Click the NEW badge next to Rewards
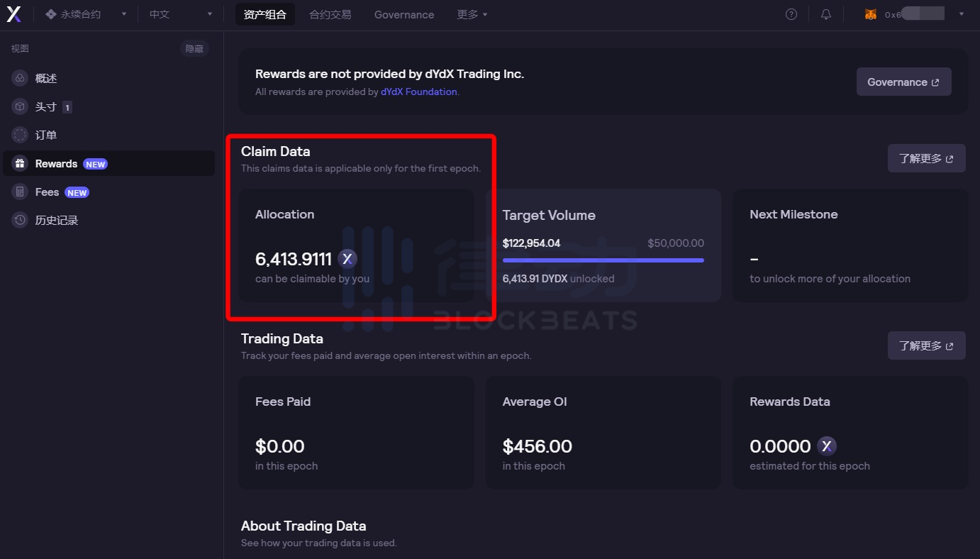Image resolution: width=980 pixels, height=559 pixels. point(95,164)
